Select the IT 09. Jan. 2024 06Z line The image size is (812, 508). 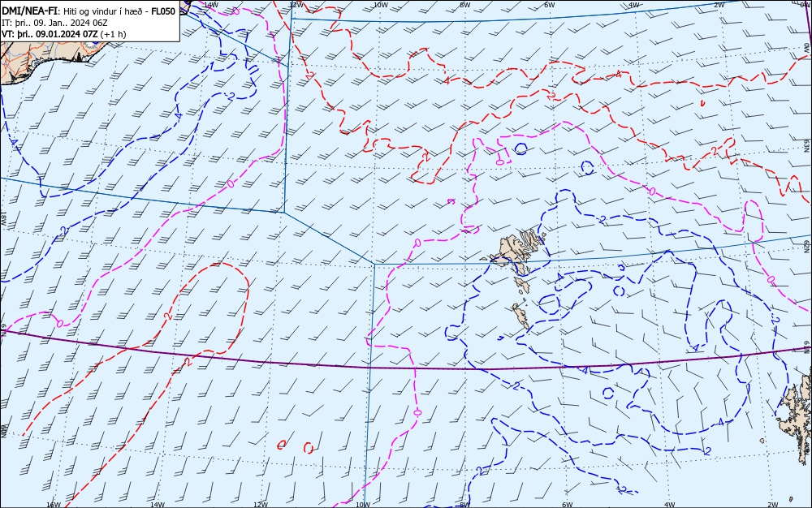pos(54,23)
